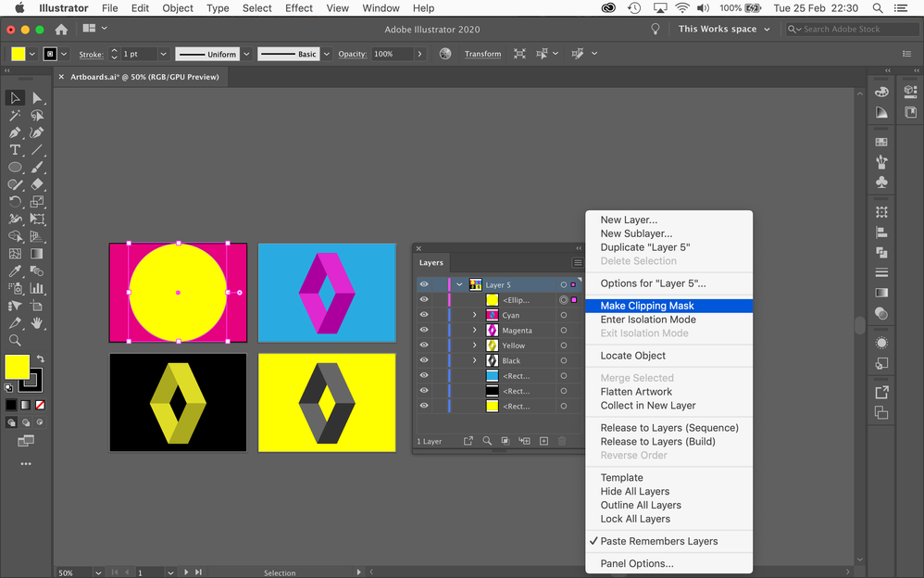
Task: Click Create New Layer icon in Layers panel
Action: [x=543, y=442]
